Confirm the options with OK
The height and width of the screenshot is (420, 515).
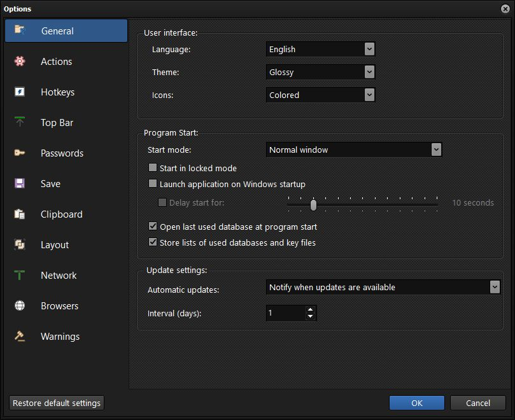point(417,403)
